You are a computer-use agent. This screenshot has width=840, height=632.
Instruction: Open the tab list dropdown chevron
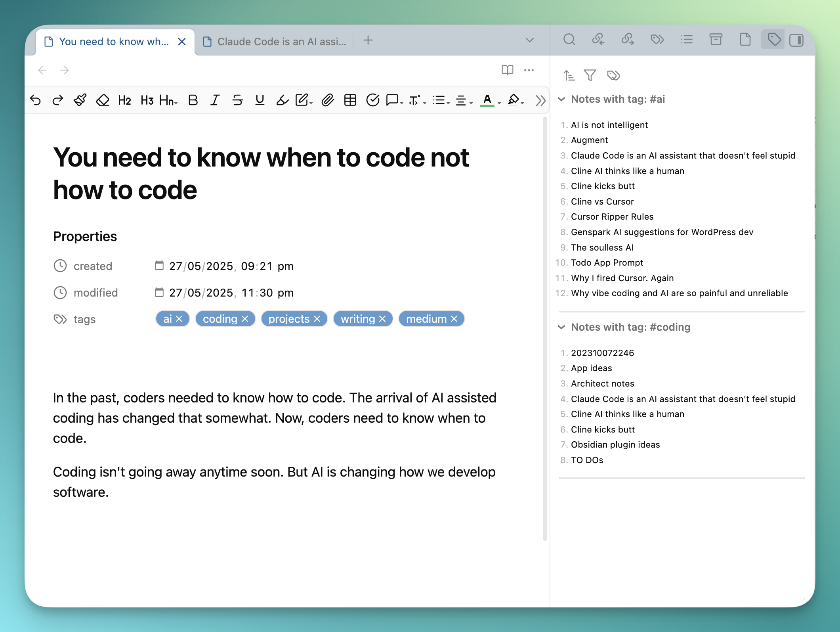(x=529, y=40)
